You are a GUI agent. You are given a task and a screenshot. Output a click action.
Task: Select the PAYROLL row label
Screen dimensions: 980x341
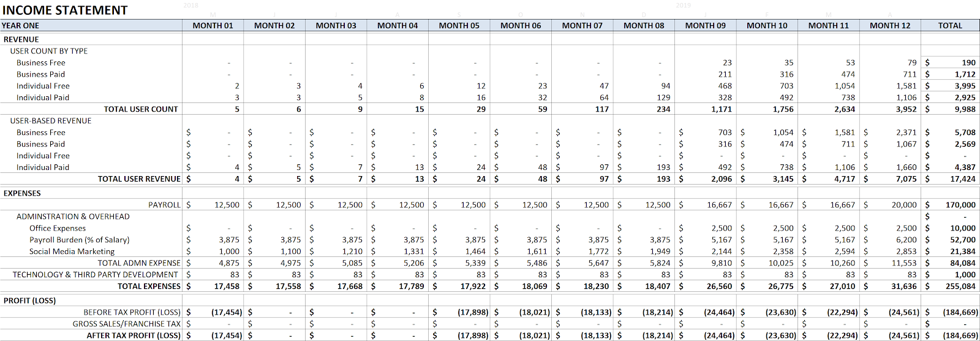[x=164, y=205]
